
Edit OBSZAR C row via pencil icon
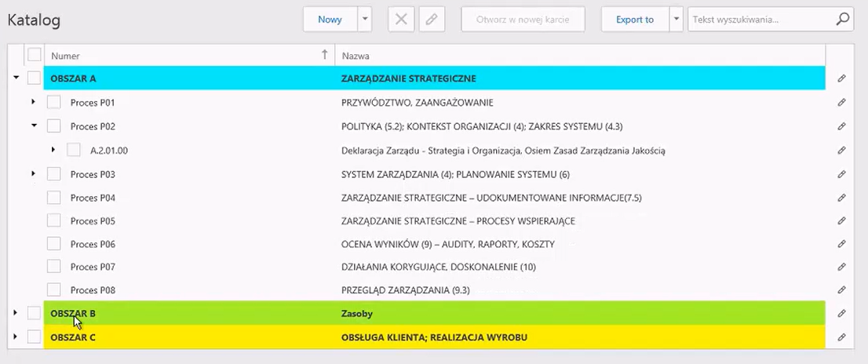(841, 337)
